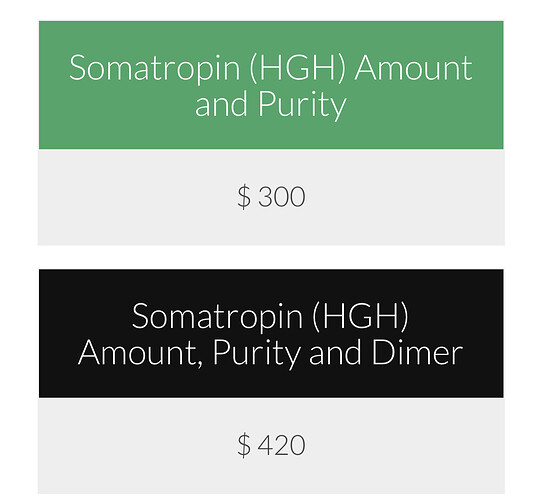
Task: Select the $ 420 price box
Action: click(271, 446)
